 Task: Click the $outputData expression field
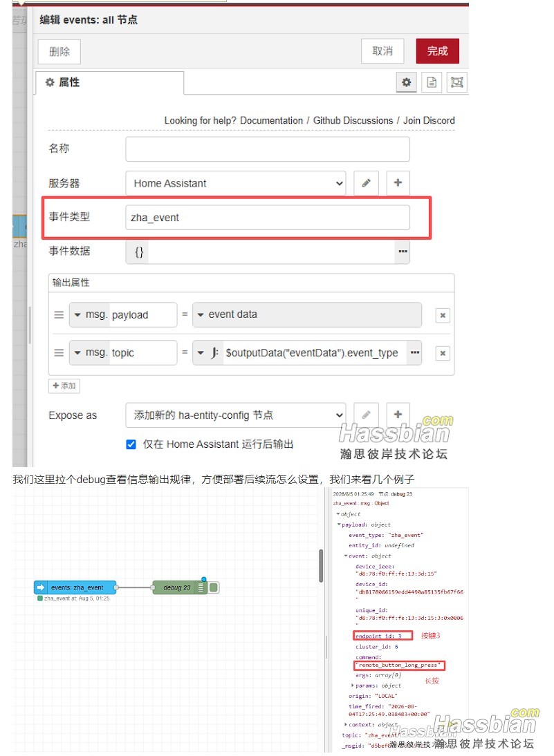point(315,353)
